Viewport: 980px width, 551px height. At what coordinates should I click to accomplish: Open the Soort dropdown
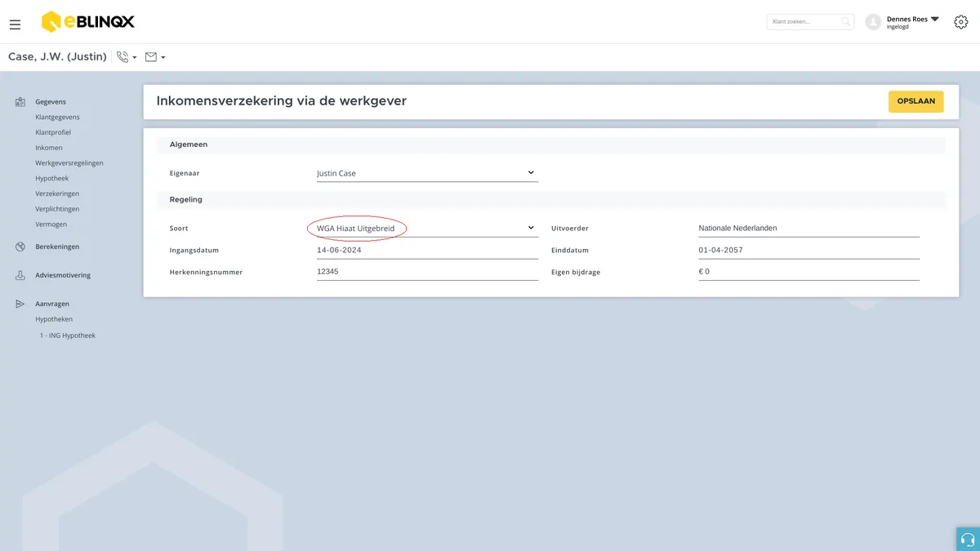point(427,229)
